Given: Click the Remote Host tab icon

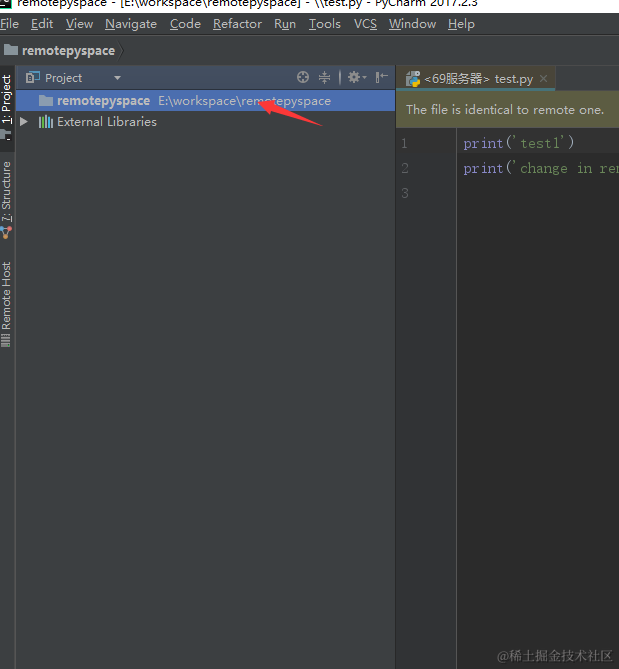Looking at the screenshot, I should pyautogui.click(x=6, y=340).
